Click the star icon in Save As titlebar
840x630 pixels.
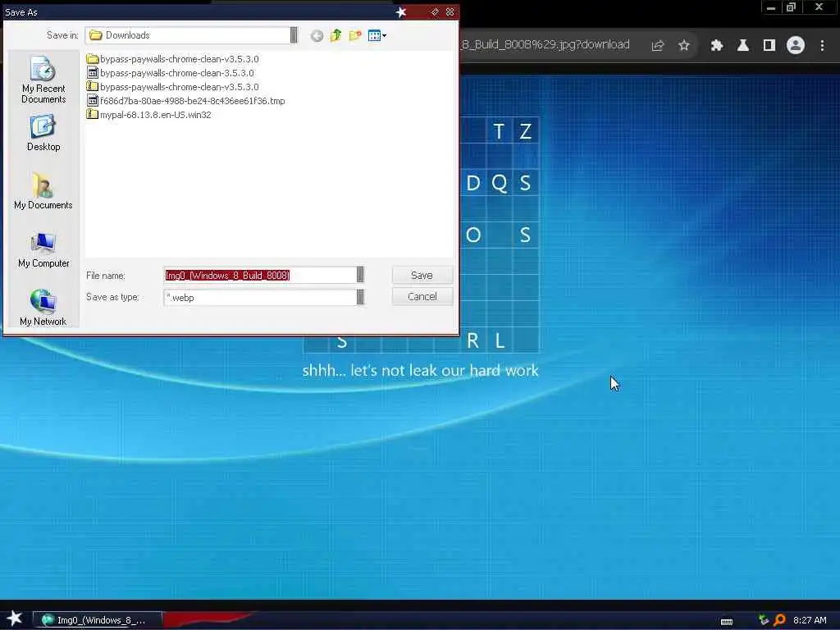(400, 11)
